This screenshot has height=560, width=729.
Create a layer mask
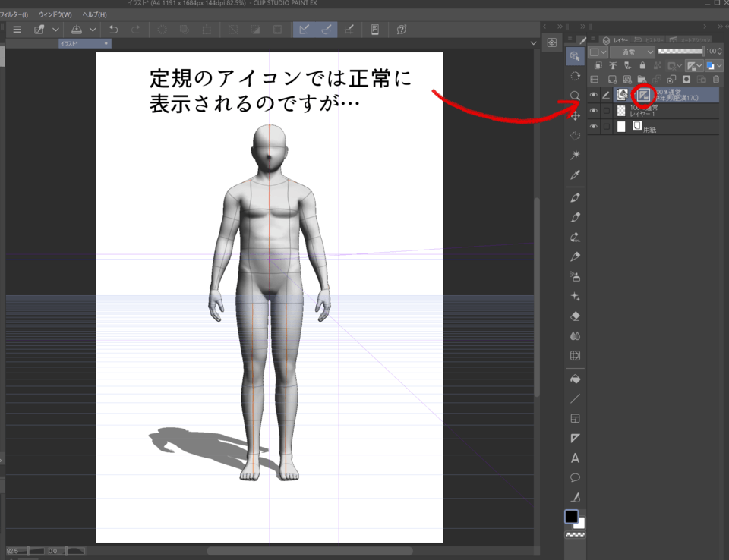point(686,80)
